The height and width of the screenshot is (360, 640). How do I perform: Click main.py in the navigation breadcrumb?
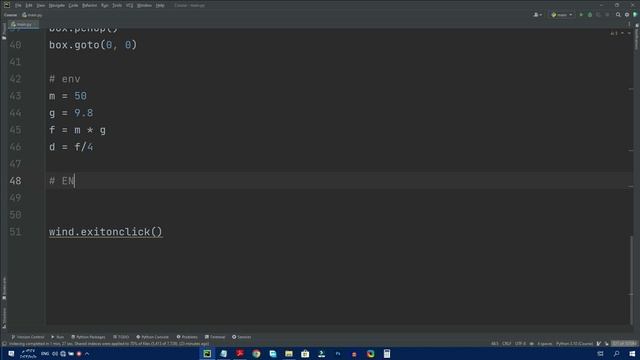(x=32, y=15)
